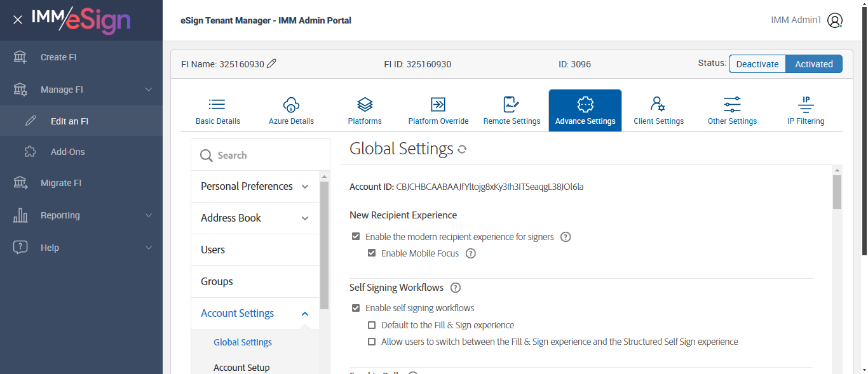Image resolution: width=868 pixels, height=374 pixels.
Task: Click the help icon beside Self Signing Workflows
Action: 455,288
